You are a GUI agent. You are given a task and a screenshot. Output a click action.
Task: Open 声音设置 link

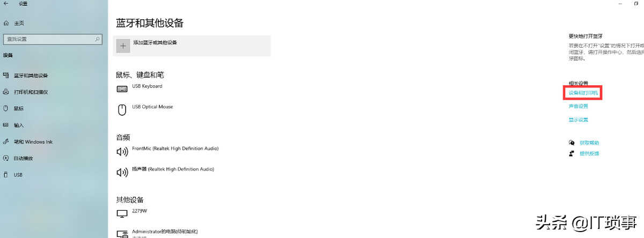[579, 106]
